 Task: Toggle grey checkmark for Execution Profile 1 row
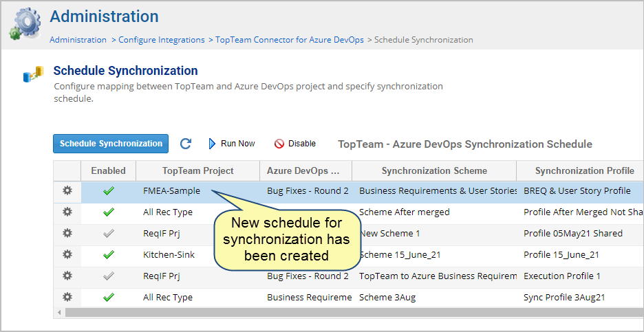[109, 276]
